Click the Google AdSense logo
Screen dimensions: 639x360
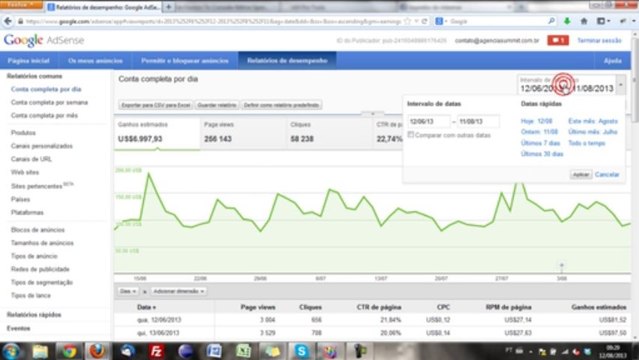pos(44,40)
